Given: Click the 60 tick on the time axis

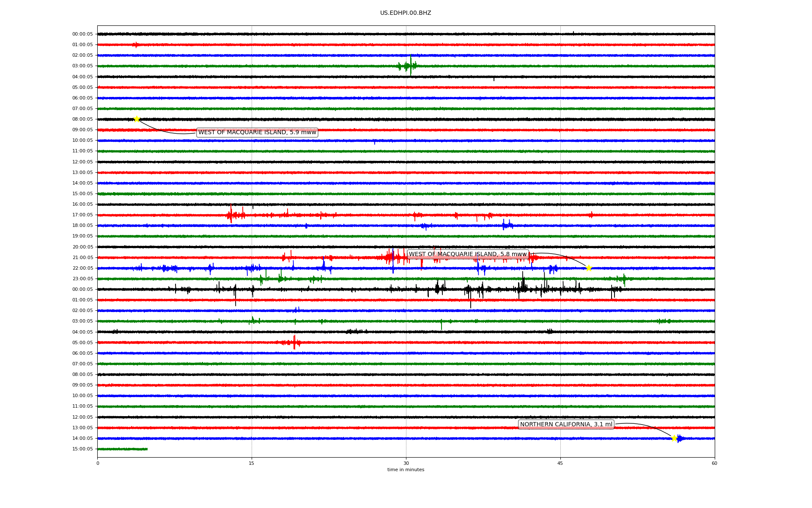Looking at the screenshot, I should [x=714, y=463].
